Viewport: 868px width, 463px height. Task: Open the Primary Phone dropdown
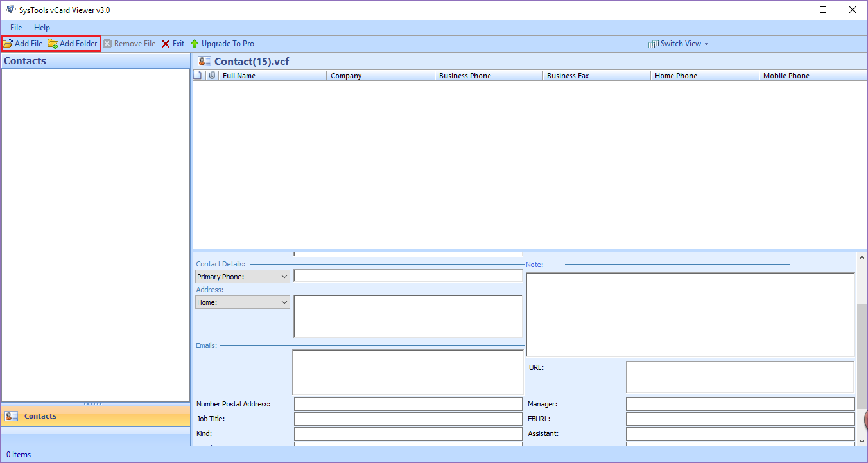pos(284,276)
